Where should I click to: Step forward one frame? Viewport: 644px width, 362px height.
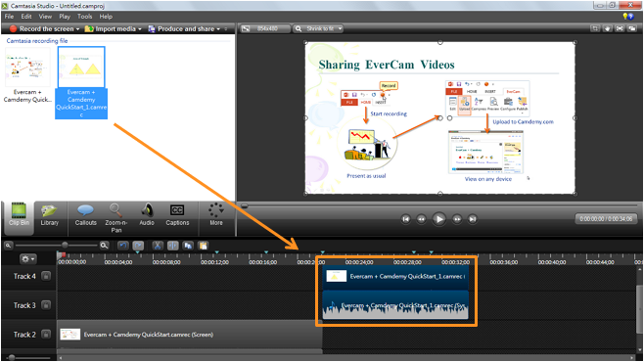coord(457,219)
